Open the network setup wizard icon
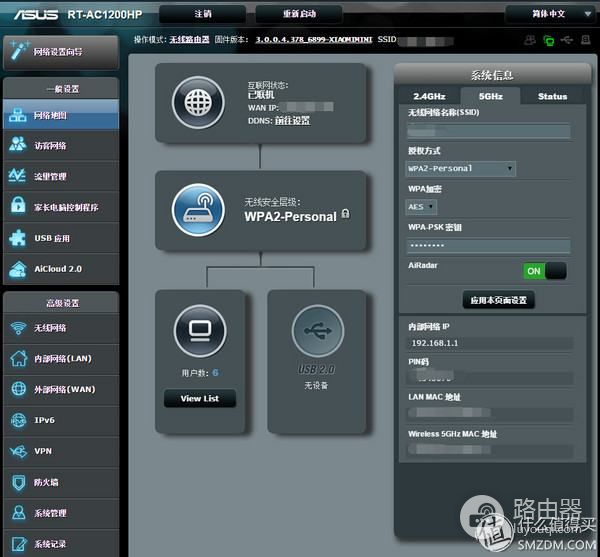600x557 pixels. 19,51
